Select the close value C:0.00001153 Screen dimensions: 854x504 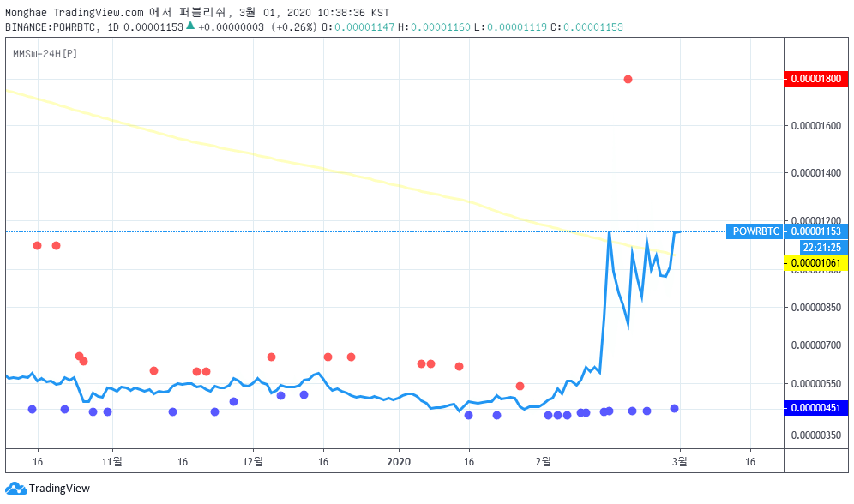586,27
